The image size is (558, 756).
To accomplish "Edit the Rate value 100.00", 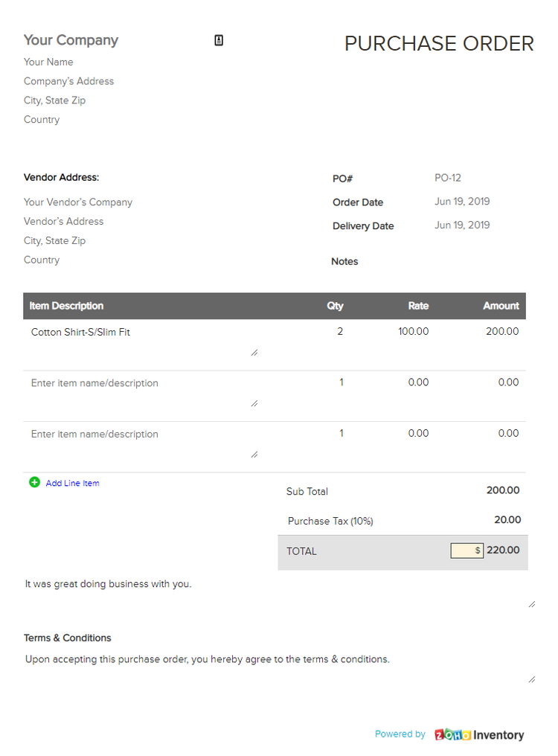I will click(x=414, y=332).
